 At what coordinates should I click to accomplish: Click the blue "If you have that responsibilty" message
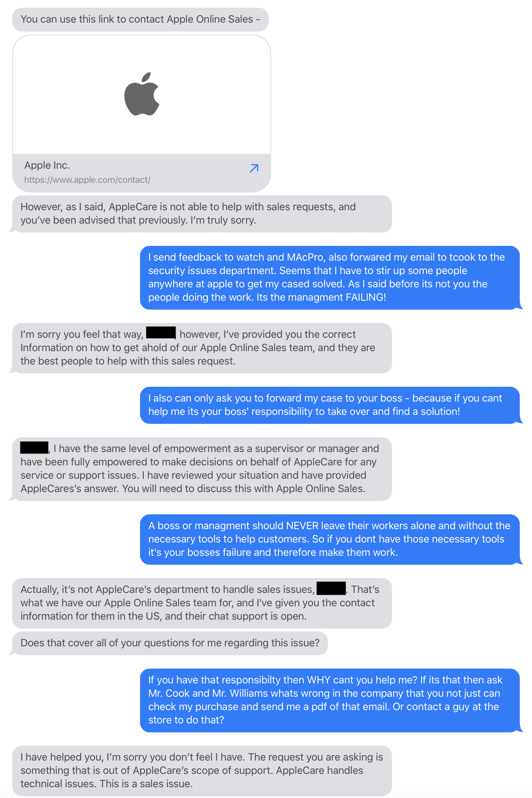(x=330, y=700)
